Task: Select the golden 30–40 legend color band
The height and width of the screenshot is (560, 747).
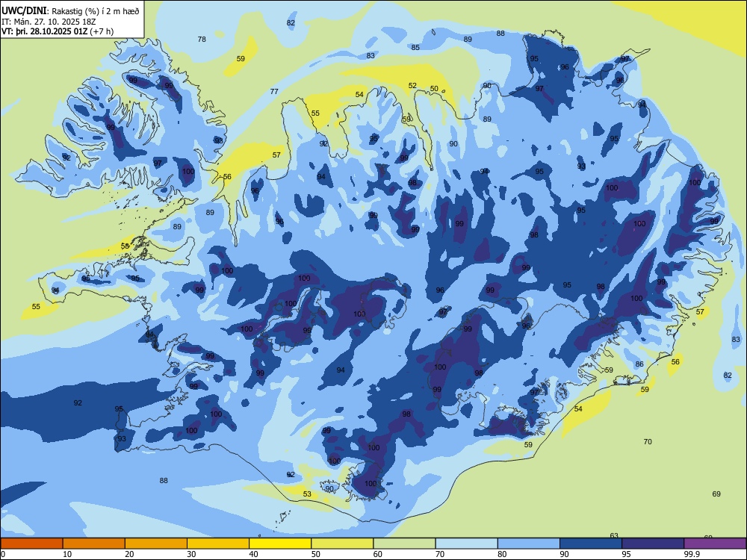Action: [x=218, y=544]
